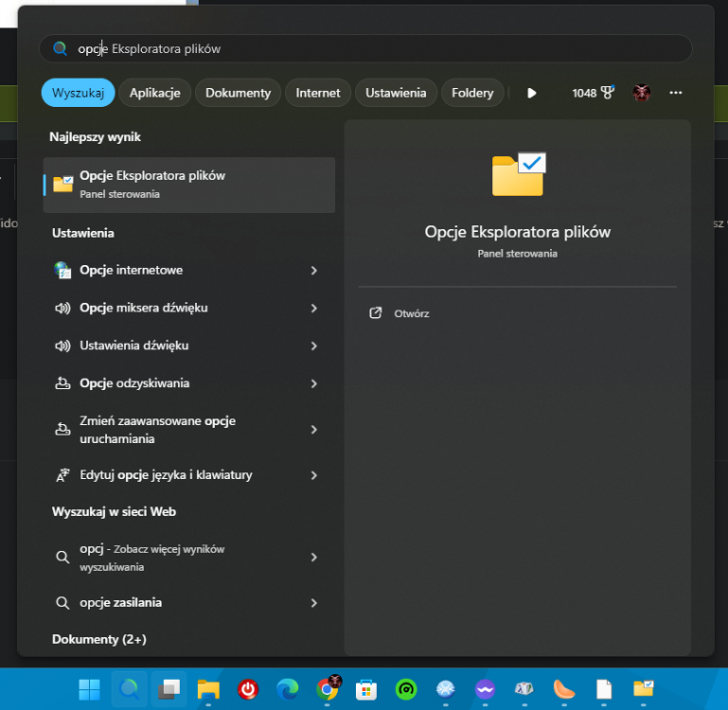Switch to the Ustawienia filter tab
This screenshot has height=710, width=728.
[x=396, y=93]
